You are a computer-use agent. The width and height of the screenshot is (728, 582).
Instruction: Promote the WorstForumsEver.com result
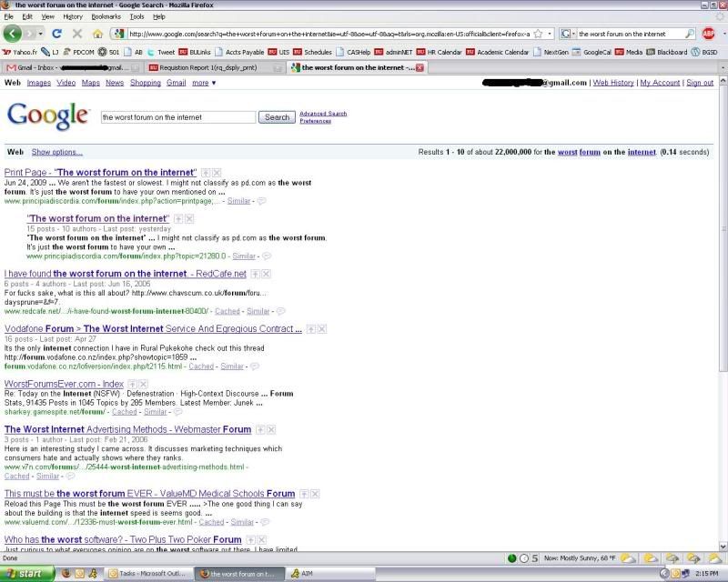[132, 385]
